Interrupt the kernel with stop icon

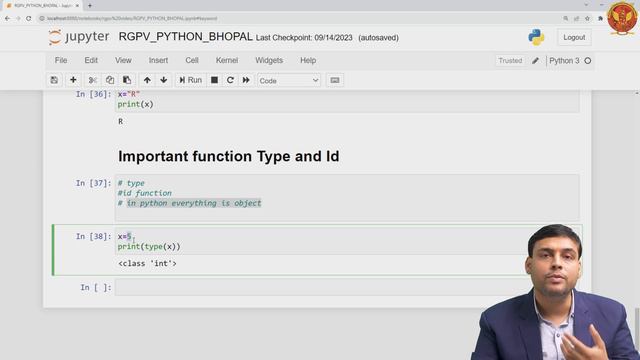tap(214, 80)
